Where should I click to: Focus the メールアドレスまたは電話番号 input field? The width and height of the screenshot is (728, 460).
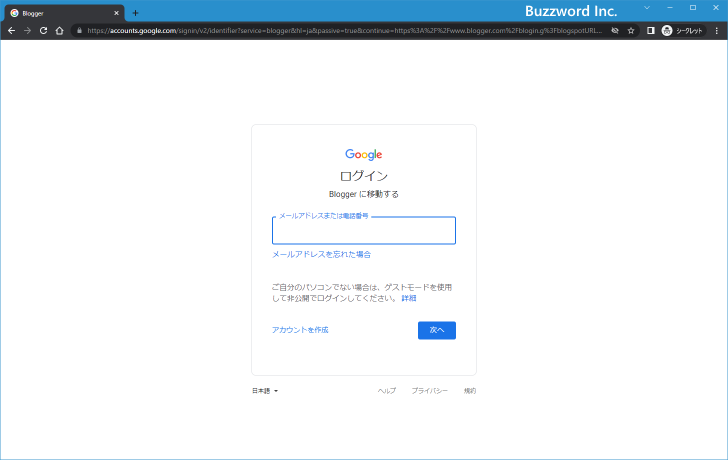coord(364,230)
